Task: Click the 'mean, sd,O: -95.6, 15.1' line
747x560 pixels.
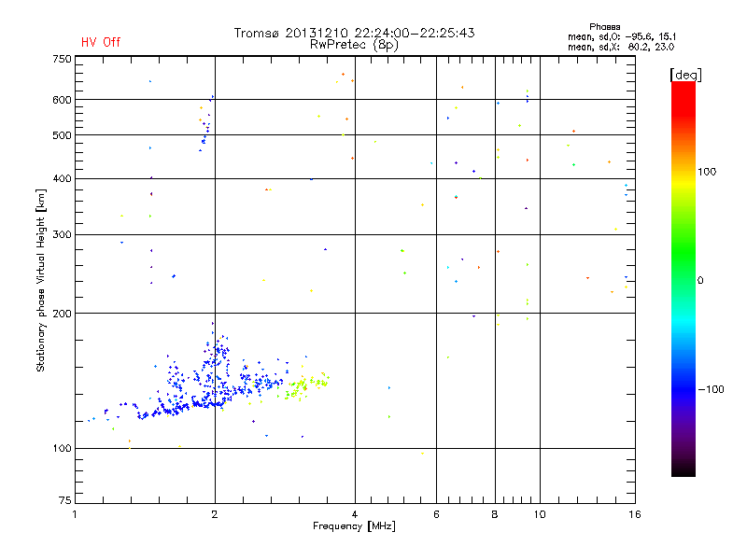Action: [x=622, y=36]
